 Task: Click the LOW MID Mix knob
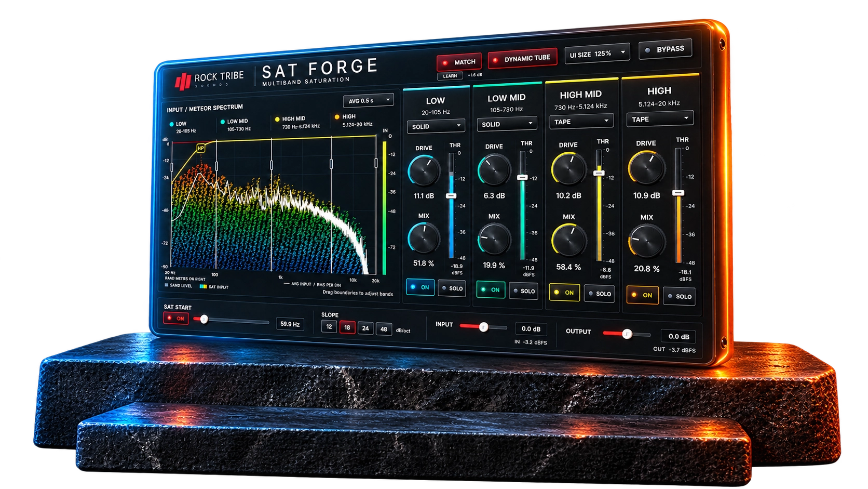coord(494,239)
